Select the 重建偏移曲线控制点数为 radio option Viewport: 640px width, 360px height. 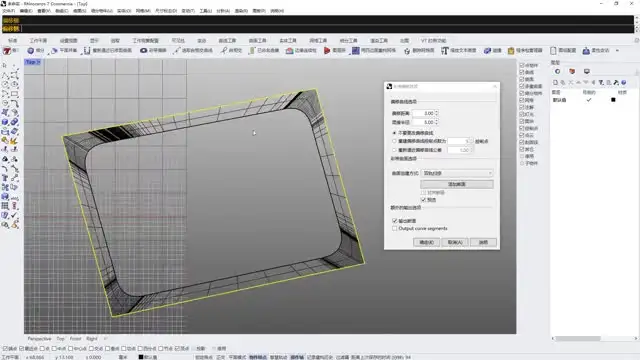coord(394,141)
